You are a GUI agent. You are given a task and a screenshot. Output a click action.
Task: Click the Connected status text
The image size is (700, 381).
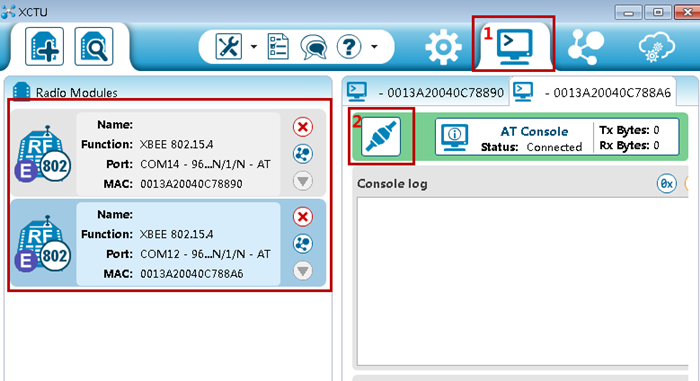point(554,147)
